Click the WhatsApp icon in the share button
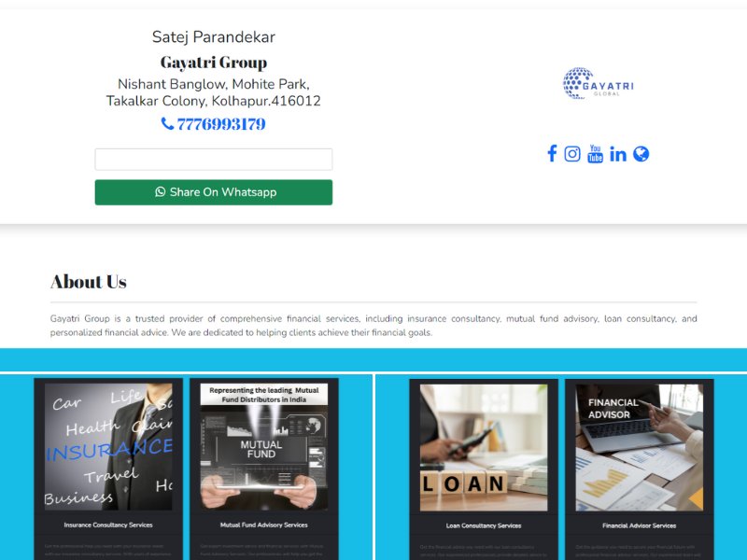Screen dimensions: 747x560 click(x=160, y=192)
